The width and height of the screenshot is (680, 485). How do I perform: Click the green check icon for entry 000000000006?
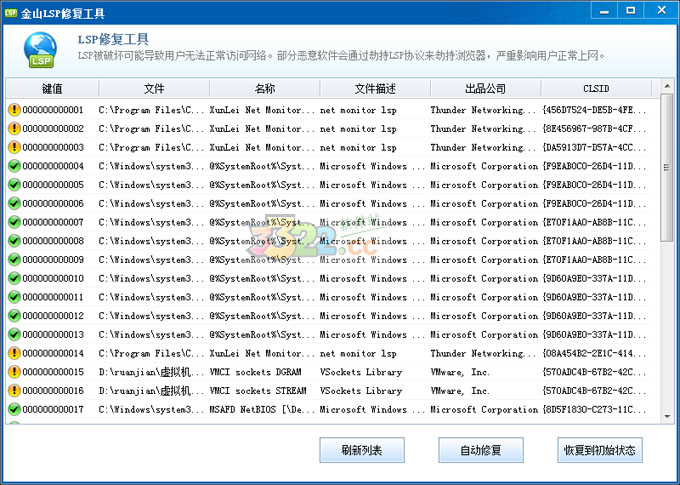pyautogui.click(x=14, y=203)
